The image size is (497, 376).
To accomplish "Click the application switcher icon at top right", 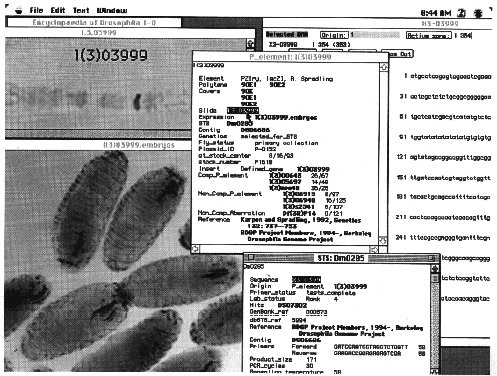I will tap(479, 13).
